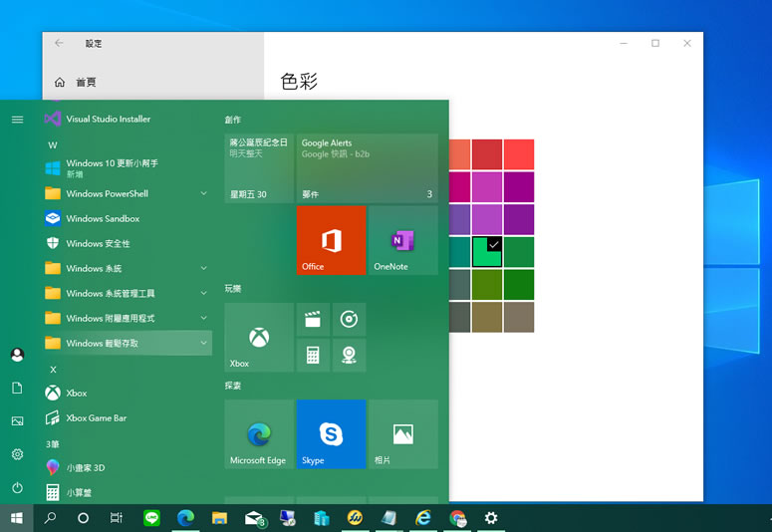
Task: Open the Movies clapperboard small tile
Action: click(x=313, y=319)
